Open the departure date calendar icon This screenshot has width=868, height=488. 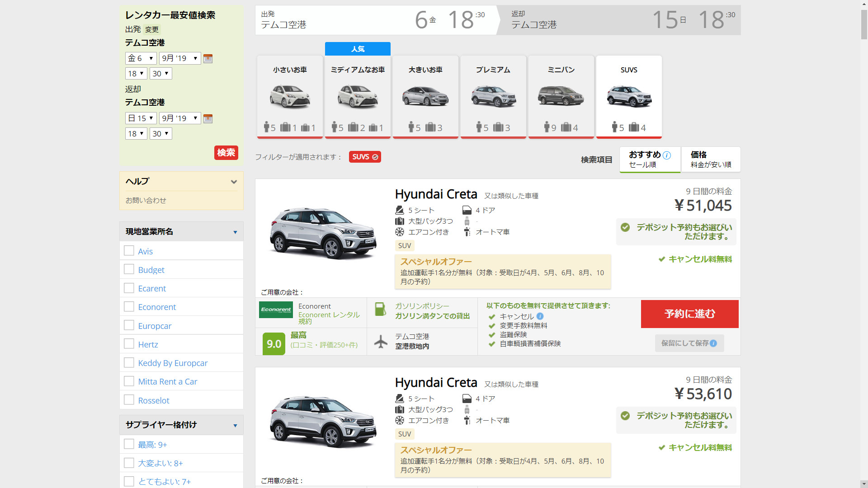[x=208, y=58]
